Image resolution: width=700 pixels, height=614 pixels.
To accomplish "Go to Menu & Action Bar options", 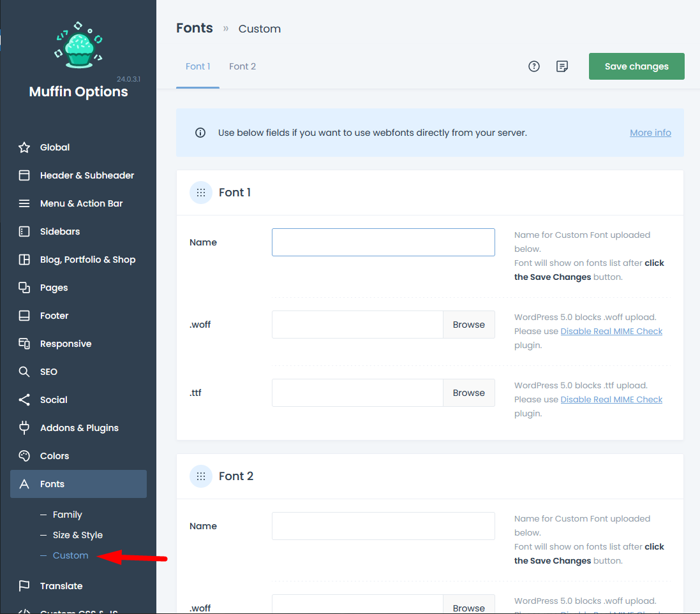I will pos(78,203).
